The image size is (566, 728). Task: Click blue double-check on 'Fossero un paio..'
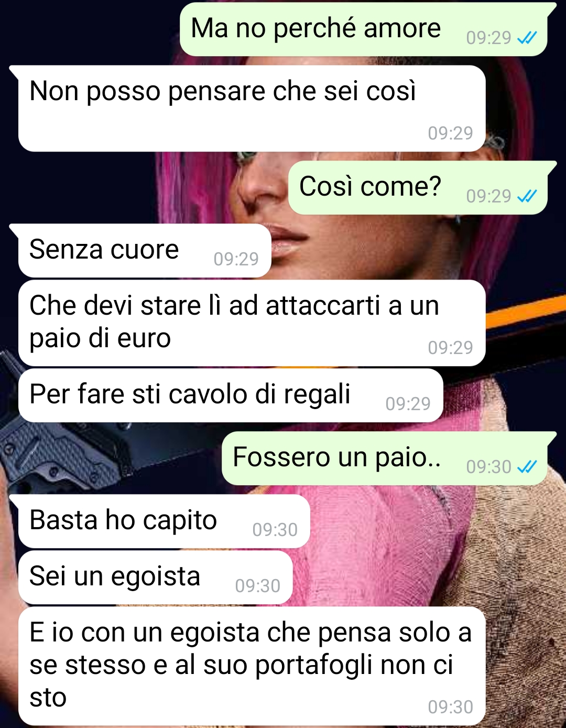(x=527, y=467)
